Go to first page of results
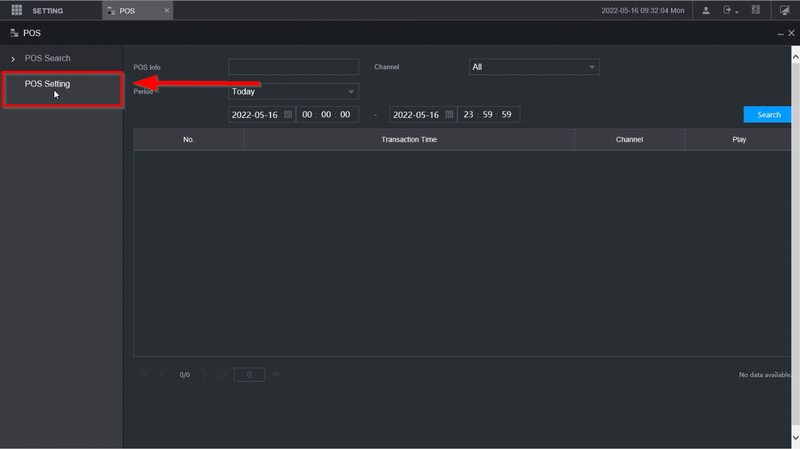This screenshot has width=800, height=449. 144,375
